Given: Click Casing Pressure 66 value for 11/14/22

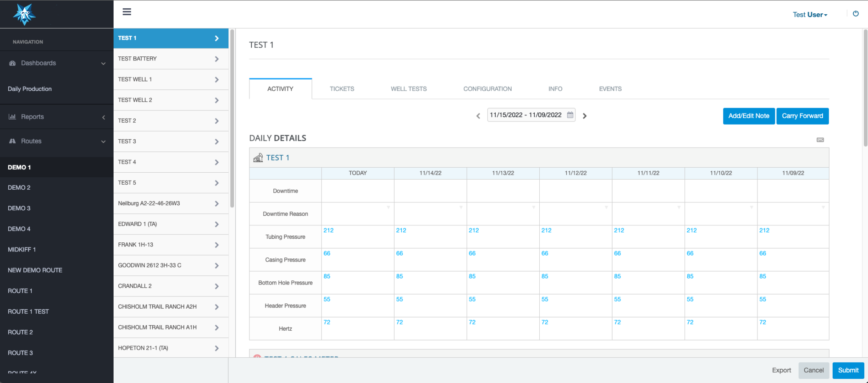Looking at the screenshot, I should (399, 253).
